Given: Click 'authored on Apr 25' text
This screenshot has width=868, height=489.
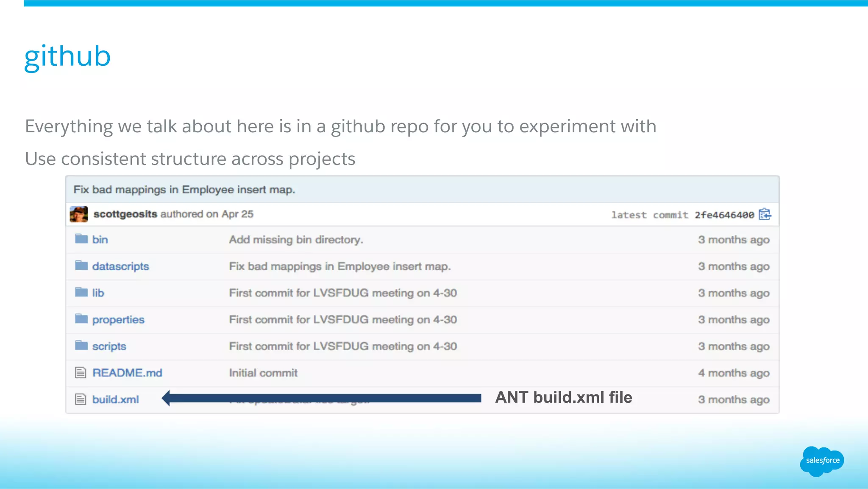Looking at the screenshot, I should 207,214.
